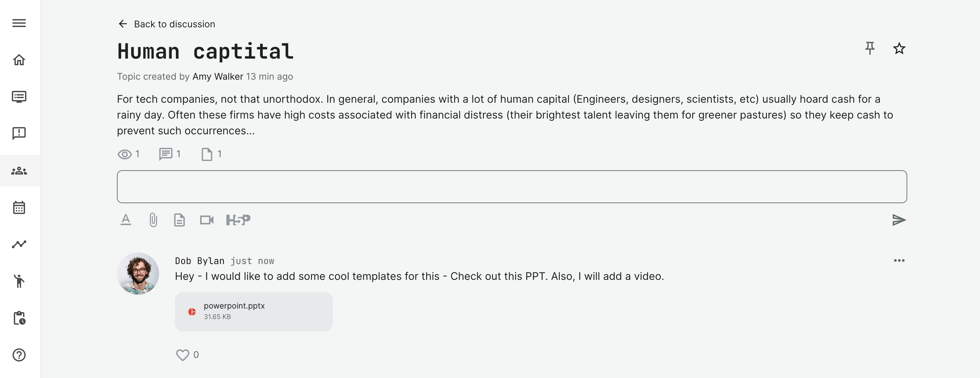
Task: Go to Home in the sidebar
Action: (x=19, y=60)
